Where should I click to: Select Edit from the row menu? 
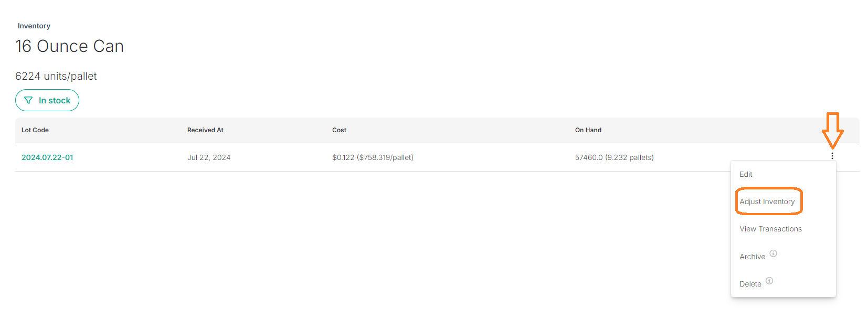pyautogui.click(x=746, y=174)
